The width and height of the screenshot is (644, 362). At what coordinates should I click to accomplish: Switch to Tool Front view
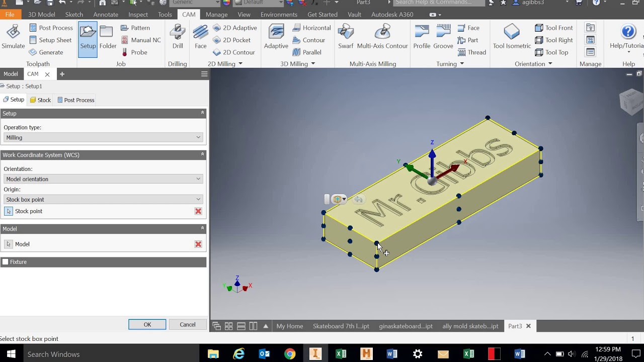(554, 28)
